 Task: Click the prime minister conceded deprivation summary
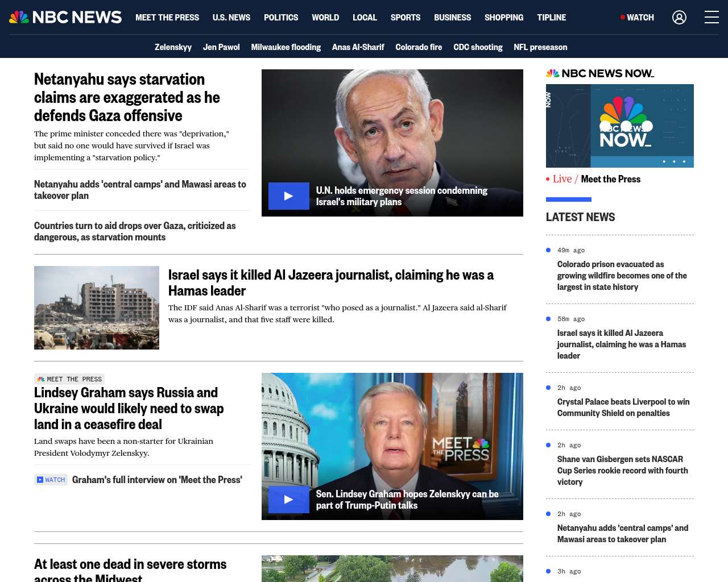click(x=131, y=145)
